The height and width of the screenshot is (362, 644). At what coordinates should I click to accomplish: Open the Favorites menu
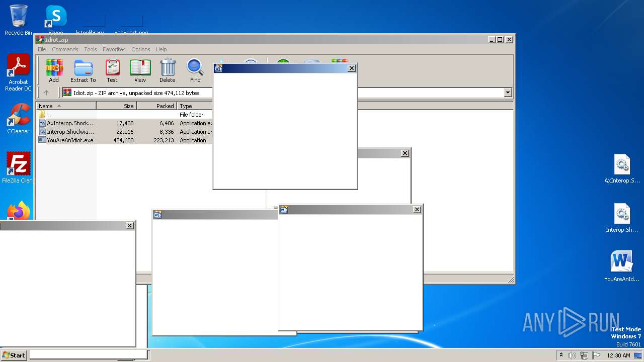114,49
